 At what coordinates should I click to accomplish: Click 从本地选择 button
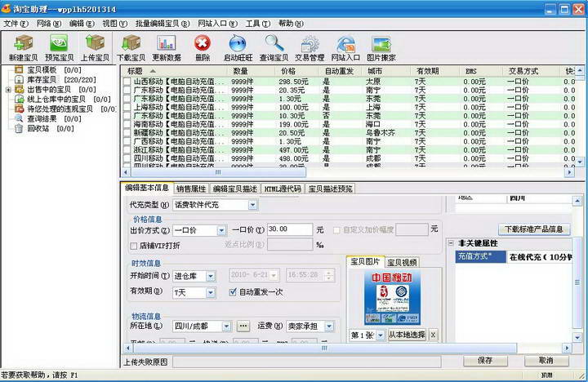(407, 335)
